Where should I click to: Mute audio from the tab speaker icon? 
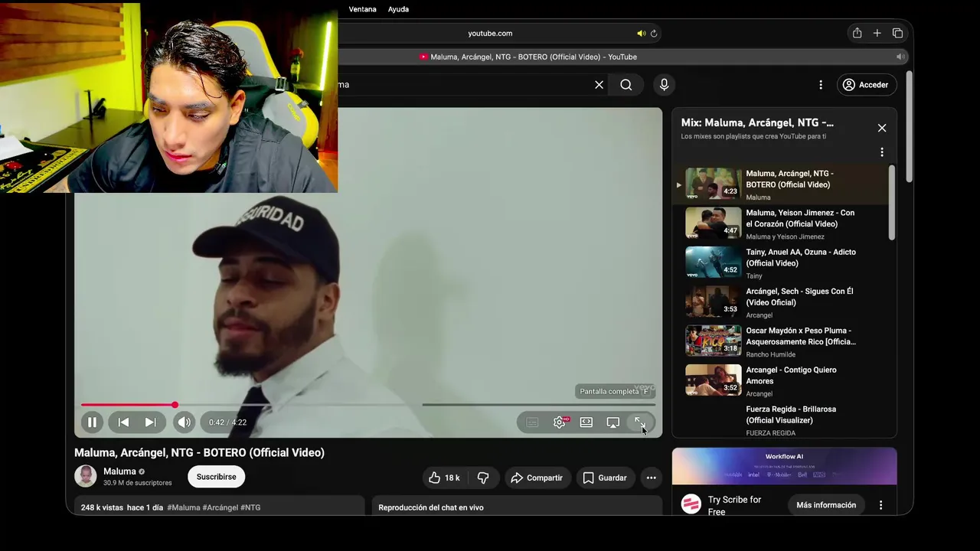point(900,57)
